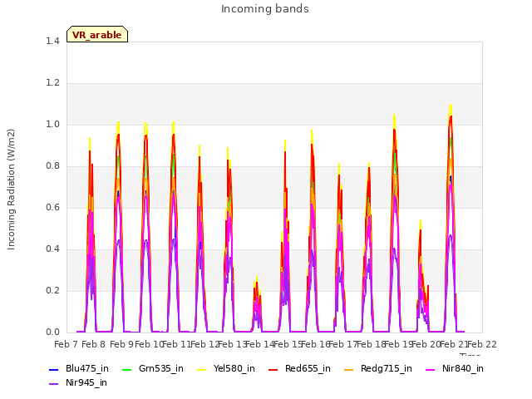Click the Blu475_in blue legend swatch
The image size is (532, 399).
click(x=54, y=369)
